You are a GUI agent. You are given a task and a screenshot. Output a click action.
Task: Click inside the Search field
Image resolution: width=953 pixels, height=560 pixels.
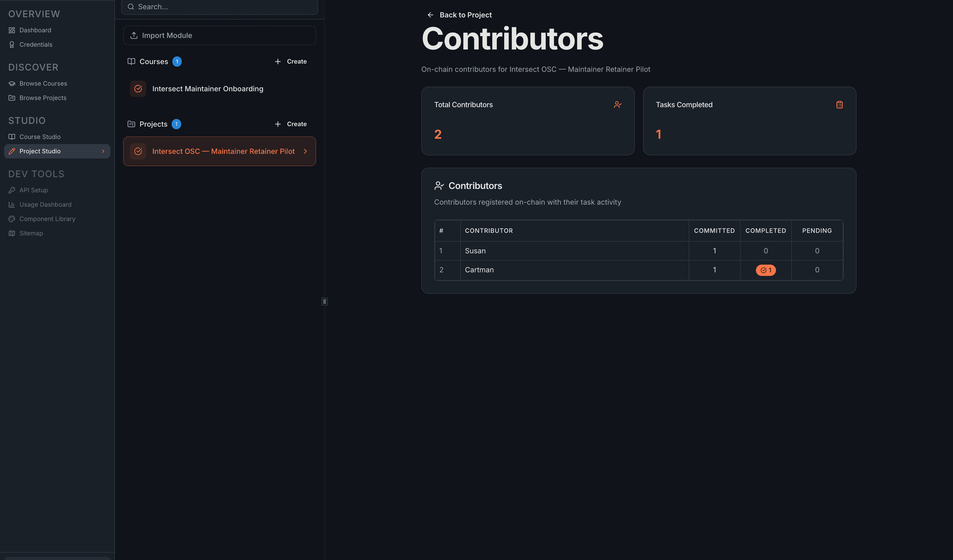coord(219,6)
